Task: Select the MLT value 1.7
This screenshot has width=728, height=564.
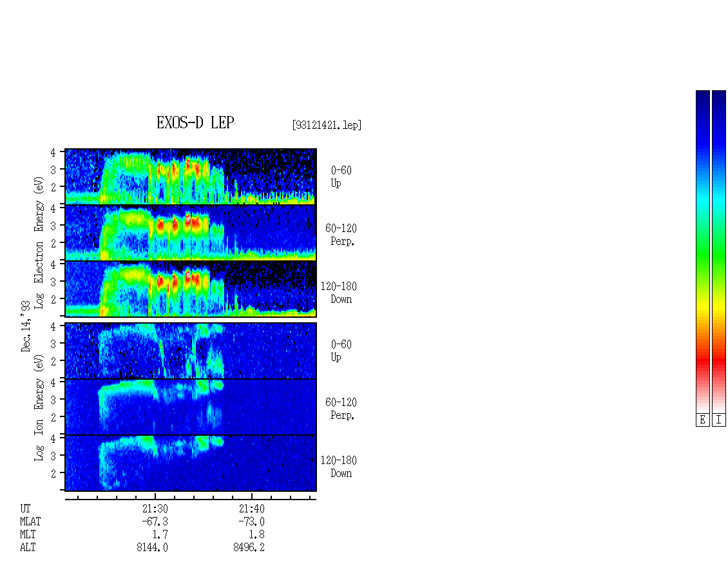Action: pos(160,535)
